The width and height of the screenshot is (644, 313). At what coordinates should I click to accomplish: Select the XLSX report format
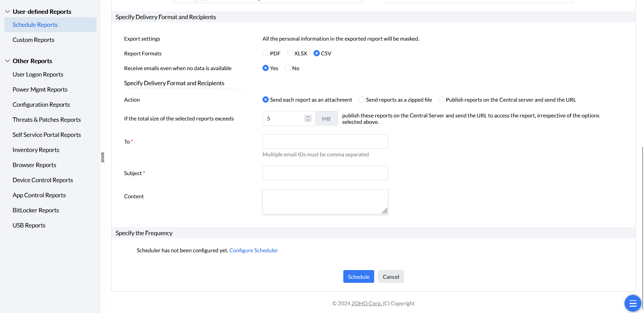pos(290,53)
